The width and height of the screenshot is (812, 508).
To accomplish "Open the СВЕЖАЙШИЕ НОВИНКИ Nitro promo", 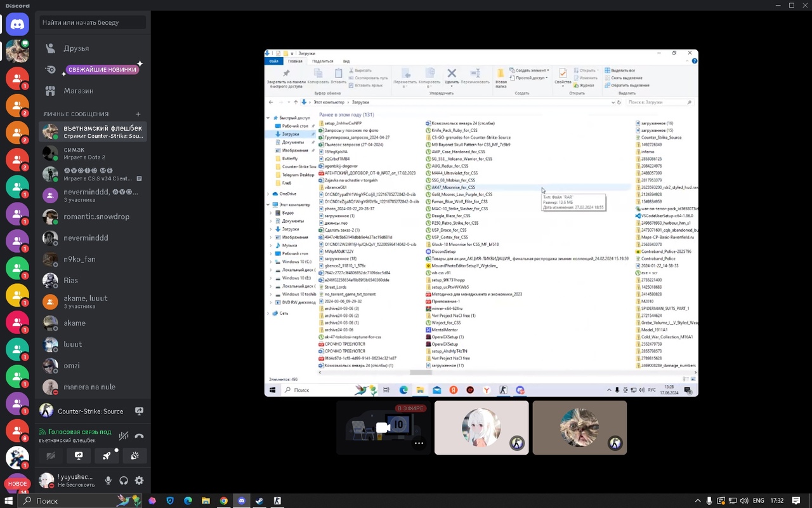I will click(x=93, y=69).
